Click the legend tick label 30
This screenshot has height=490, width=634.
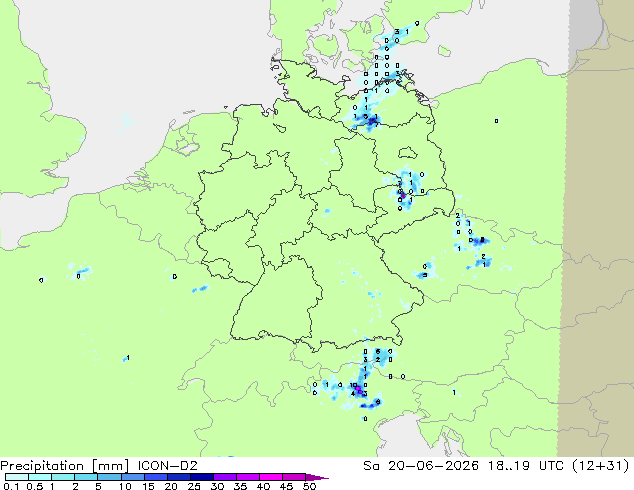(217, 486)
